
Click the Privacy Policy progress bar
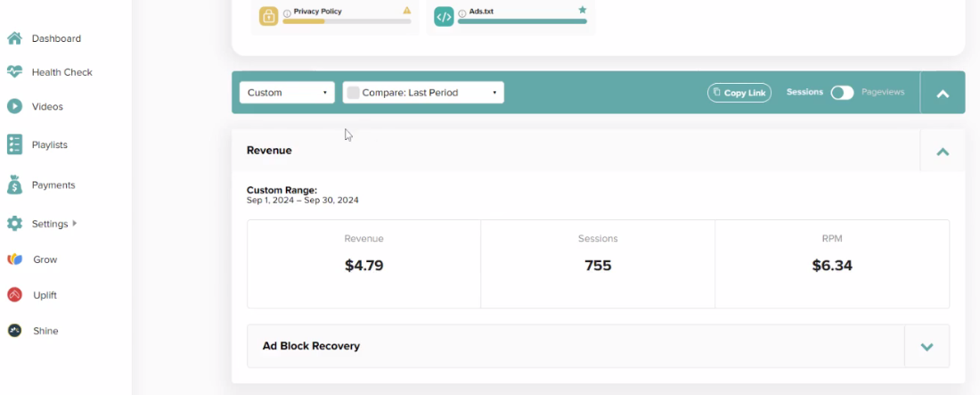[347, 21]
